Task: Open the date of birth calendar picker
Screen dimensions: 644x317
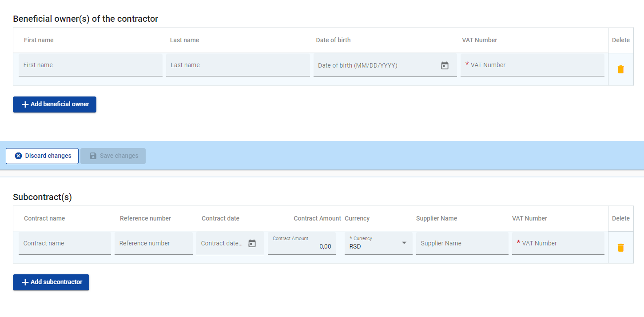Action: coord(445,65)
